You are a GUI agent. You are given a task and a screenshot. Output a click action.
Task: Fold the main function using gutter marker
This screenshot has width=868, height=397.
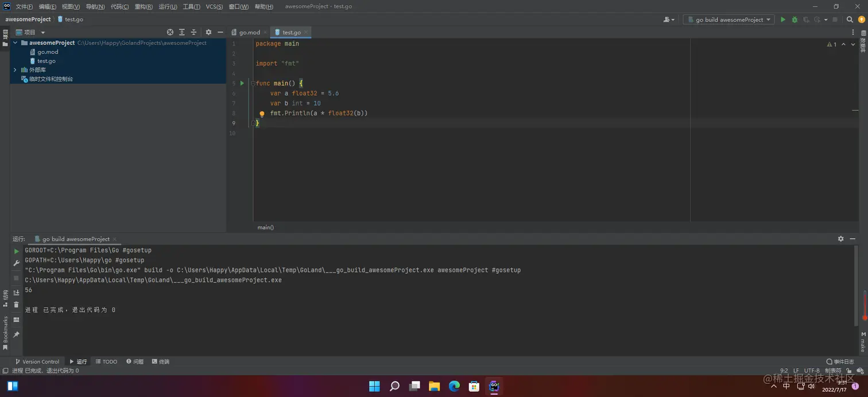(253, 83)
